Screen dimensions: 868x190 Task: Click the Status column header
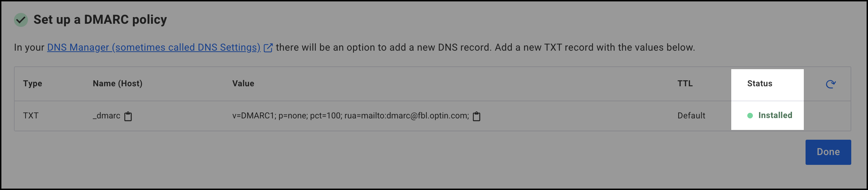pyautogui.click(x=759, y=83)
